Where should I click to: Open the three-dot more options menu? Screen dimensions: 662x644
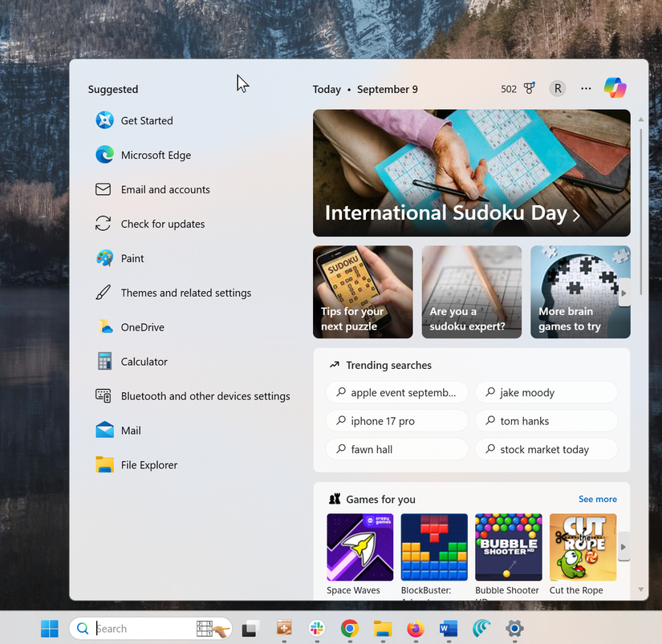tap(586, 88)
